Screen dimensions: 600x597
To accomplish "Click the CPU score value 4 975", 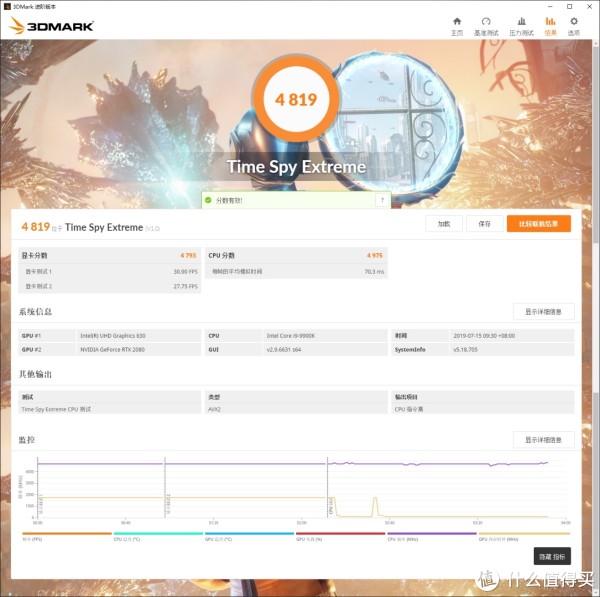I will (x=375, y=255).
